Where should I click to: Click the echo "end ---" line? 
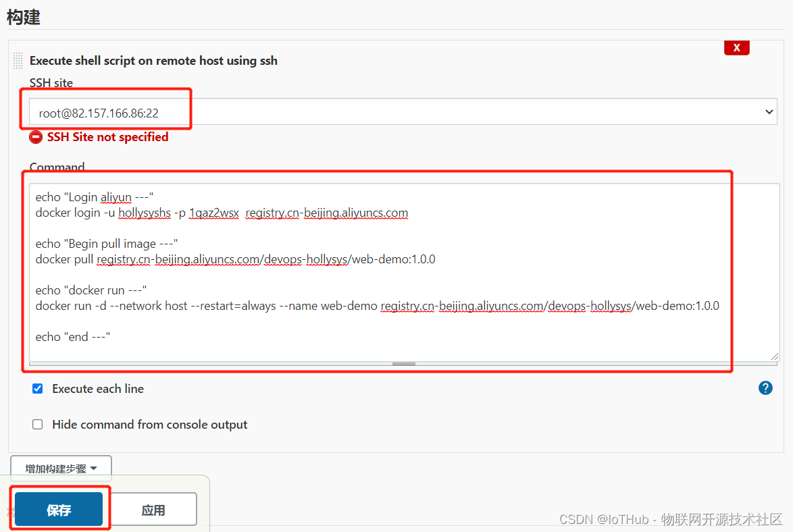pyautogui.click(x=73, y=337)
